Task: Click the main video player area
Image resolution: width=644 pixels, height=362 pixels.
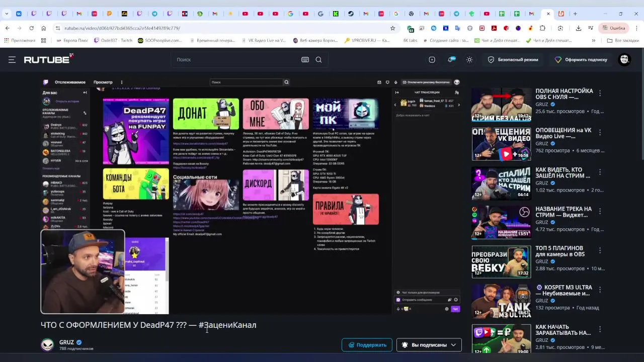Action: (x=251, y=196)
